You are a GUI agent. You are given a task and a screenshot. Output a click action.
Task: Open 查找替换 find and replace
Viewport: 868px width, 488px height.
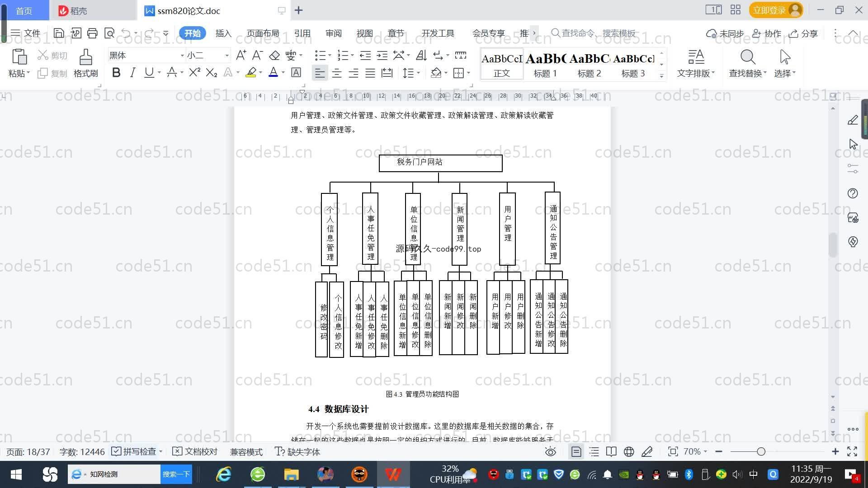click(x=748, y=63)
